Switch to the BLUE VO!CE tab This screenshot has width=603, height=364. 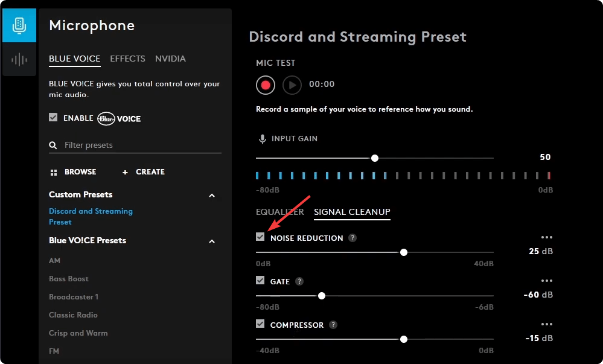pyautogui.click(x=75, y=59)
